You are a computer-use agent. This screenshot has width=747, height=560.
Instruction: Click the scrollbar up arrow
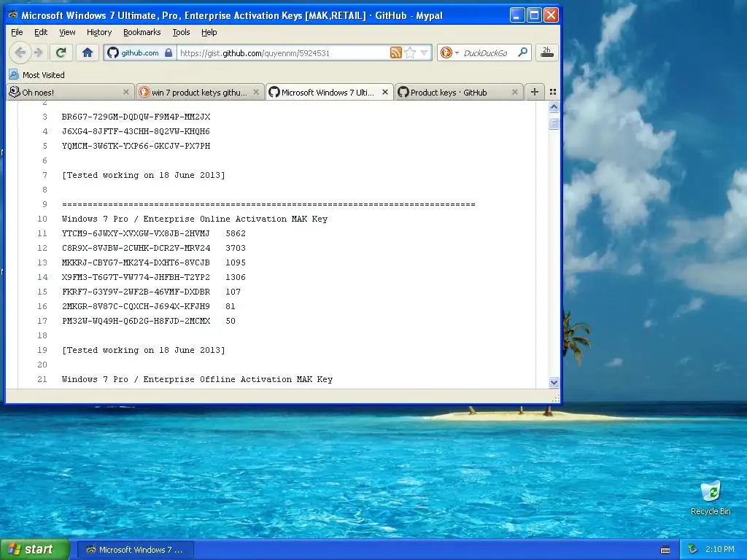click(x=554, y=106)
